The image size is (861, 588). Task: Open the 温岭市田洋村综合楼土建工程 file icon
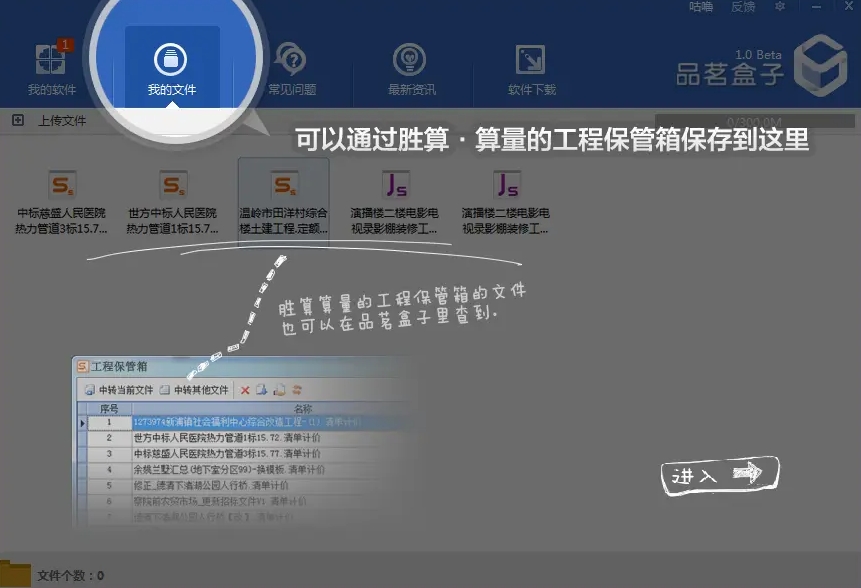pos(284,185)
